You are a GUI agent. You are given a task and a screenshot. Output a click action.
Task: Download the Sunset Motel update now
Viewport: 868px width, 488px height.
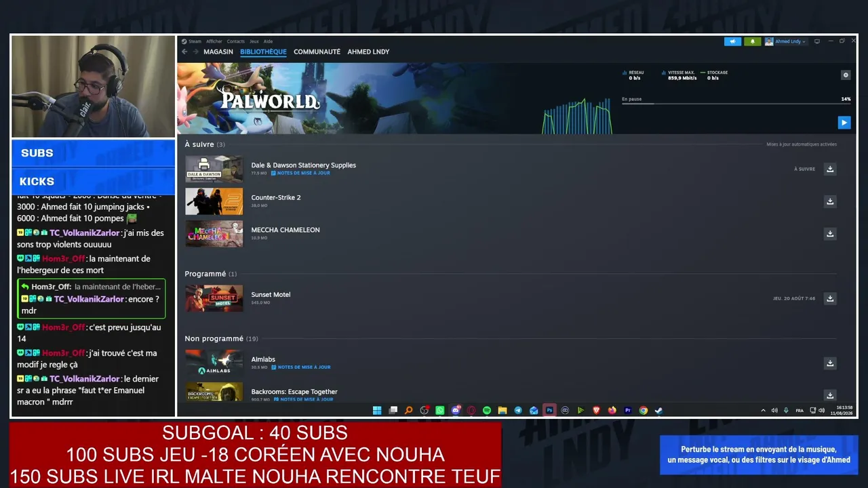point(829,298)
